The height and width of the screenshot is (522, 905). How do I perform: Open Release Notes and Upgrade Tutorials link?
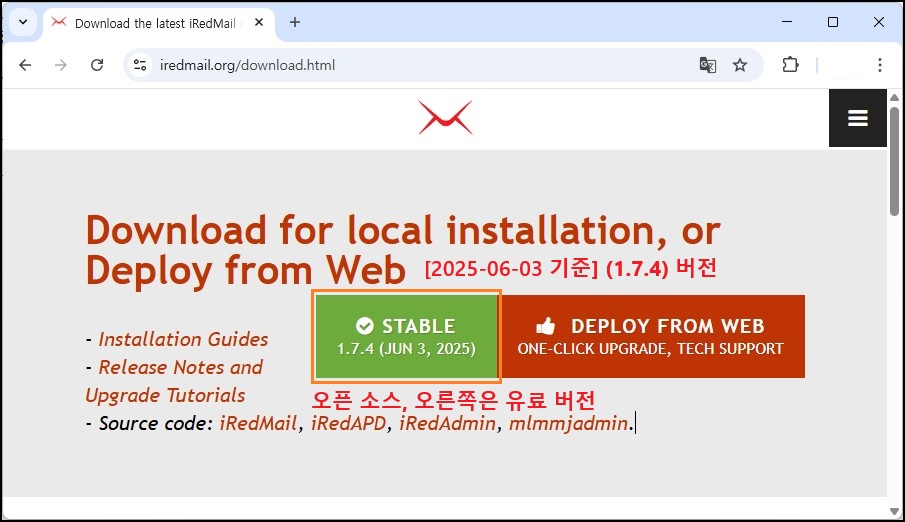click(x=174, y=381)
